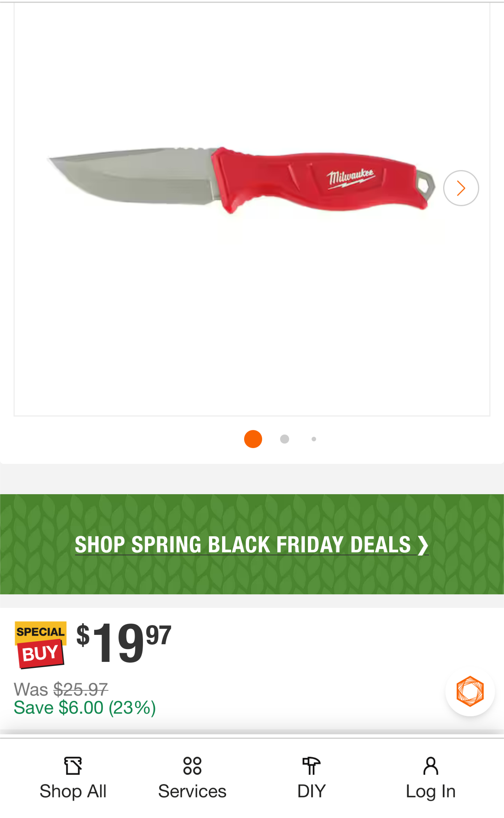Tap the DIY tab label

[311, 791]
